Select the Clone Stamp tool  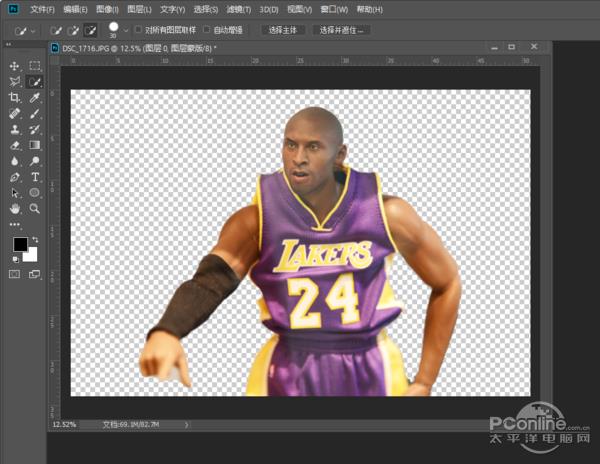[x=15, y=129]
